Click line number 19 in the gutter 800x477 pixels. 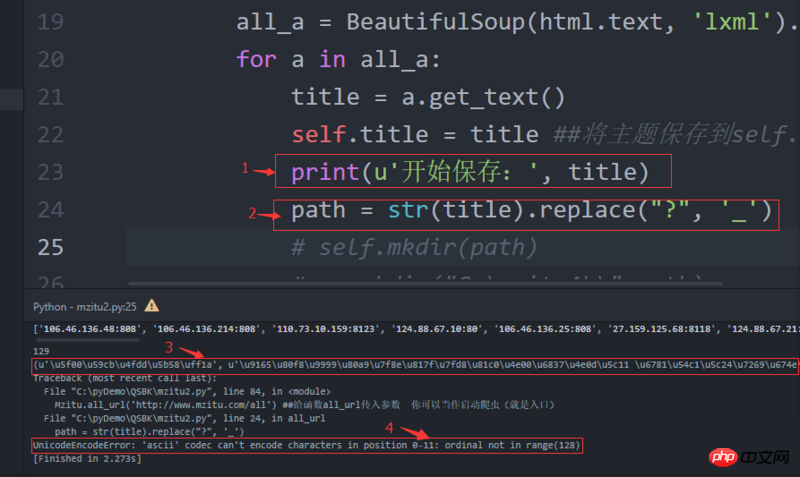click(x=51, y=22)
